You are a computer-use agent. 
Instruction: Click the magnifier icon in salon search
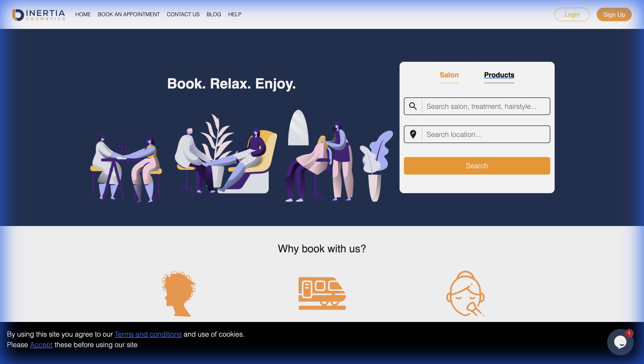(413, 106)
